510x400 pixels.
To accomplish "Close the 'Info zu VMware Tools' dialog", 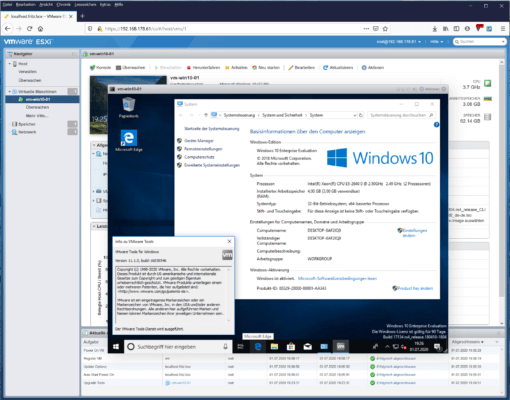I will [229, 241].
